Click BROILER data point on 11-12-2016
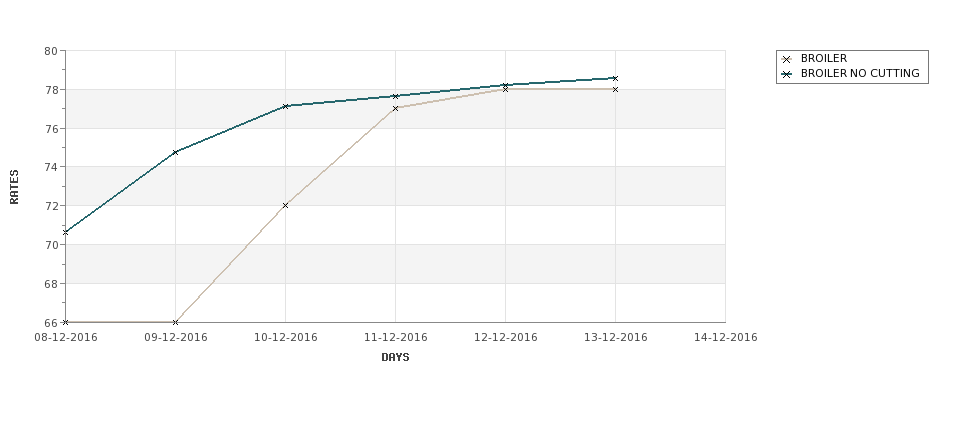The image size is (975, 429). pyautogui.click(x=395, y=108)
